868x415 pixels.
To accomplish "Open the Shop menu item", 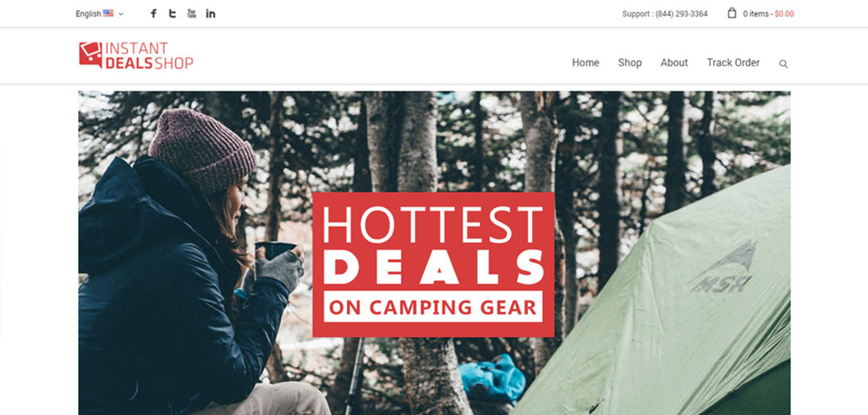I will pos(630,62).
